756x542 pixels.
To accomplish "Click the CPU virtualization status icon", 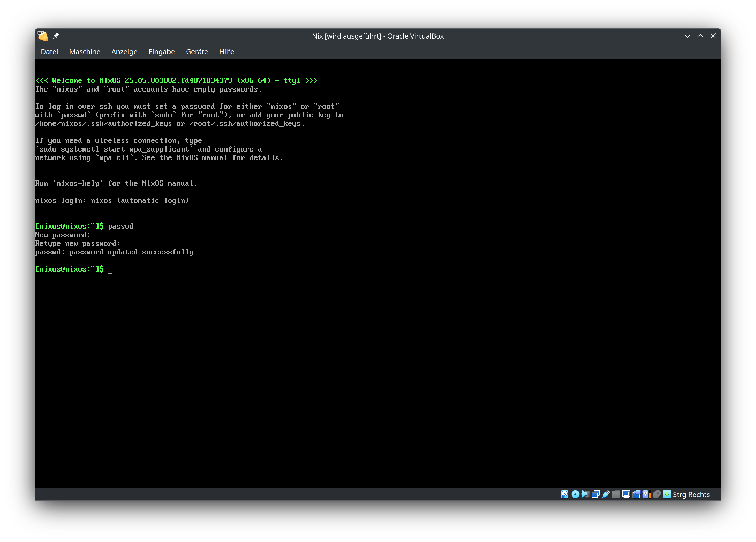I will click(647, 494).
